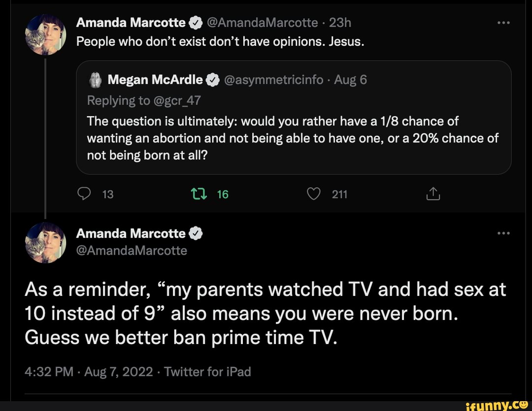Click the Twitter for iPad source label
The width and height of the screenshot is (532, 411).
coord(208,372)
